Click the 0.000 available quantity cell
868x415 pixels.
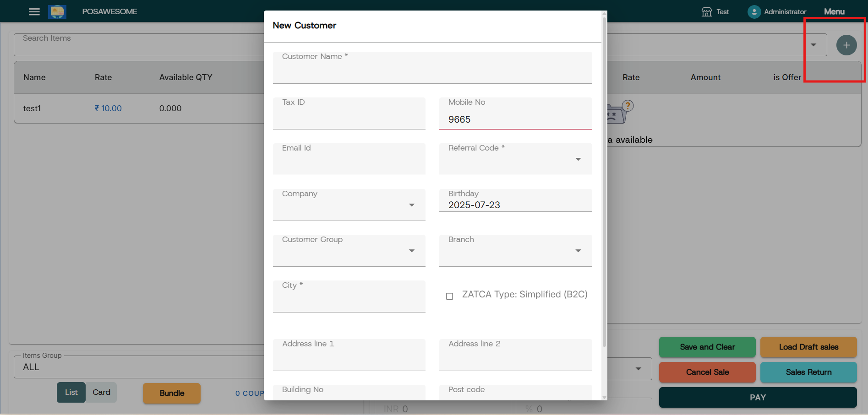pos(170,108)
